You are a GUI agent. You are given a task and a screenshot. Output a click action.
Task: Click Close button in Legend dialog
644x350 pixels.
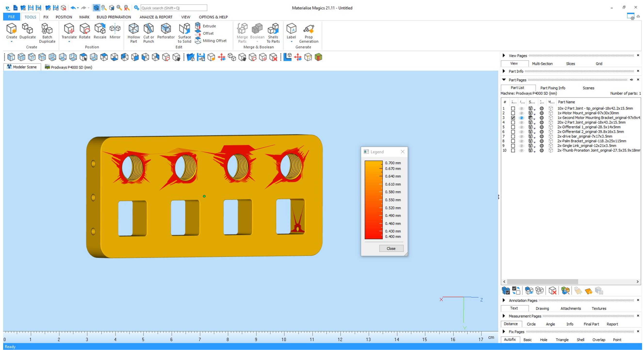coord(391,249)
